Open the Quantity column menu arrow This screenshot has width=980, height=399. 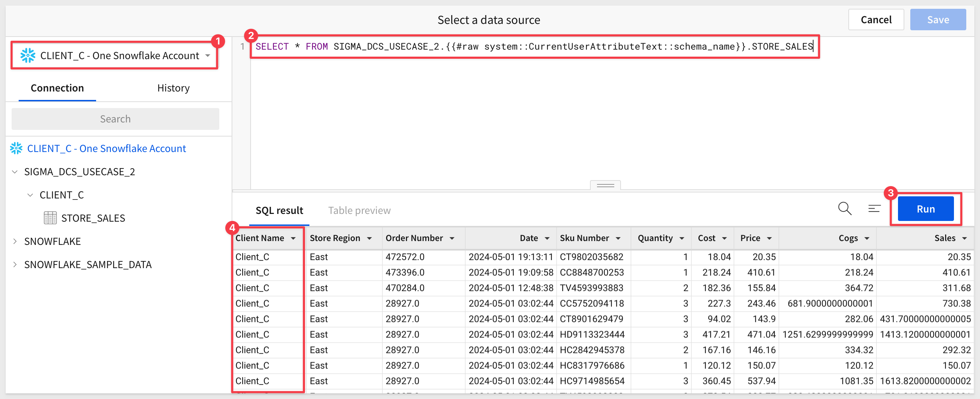pos(682,238)
